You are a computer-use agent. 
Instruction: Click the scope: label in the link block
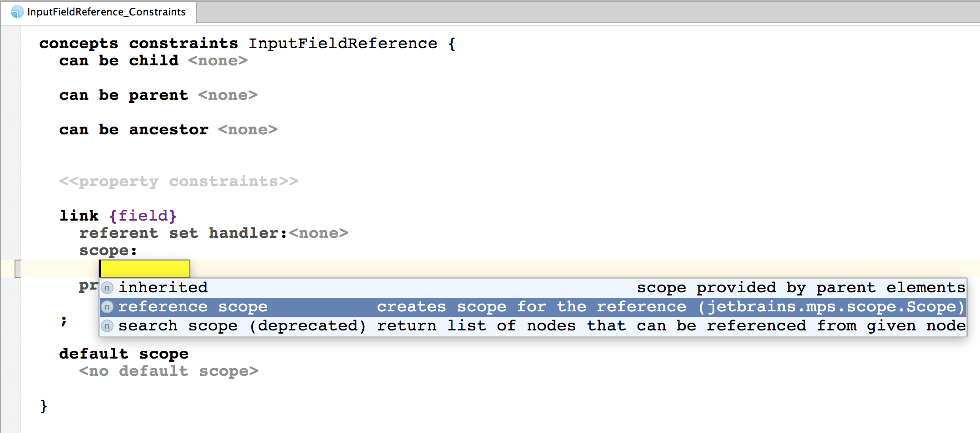tap(108, 251)
